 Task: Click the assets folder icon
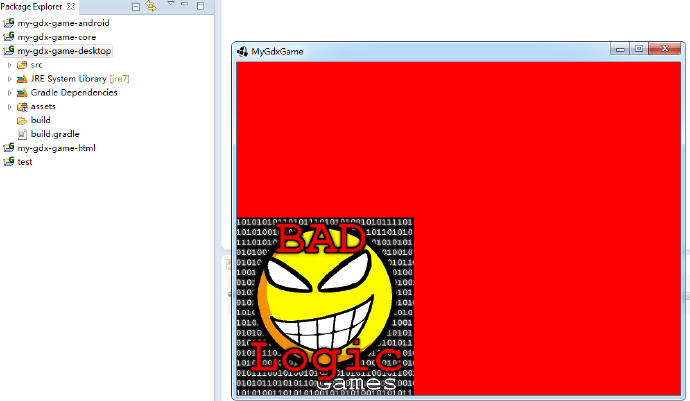22,107
